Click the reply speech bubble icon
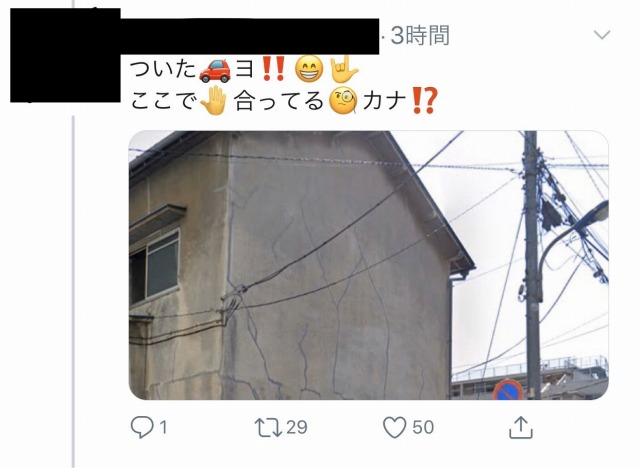 point(142,427)
